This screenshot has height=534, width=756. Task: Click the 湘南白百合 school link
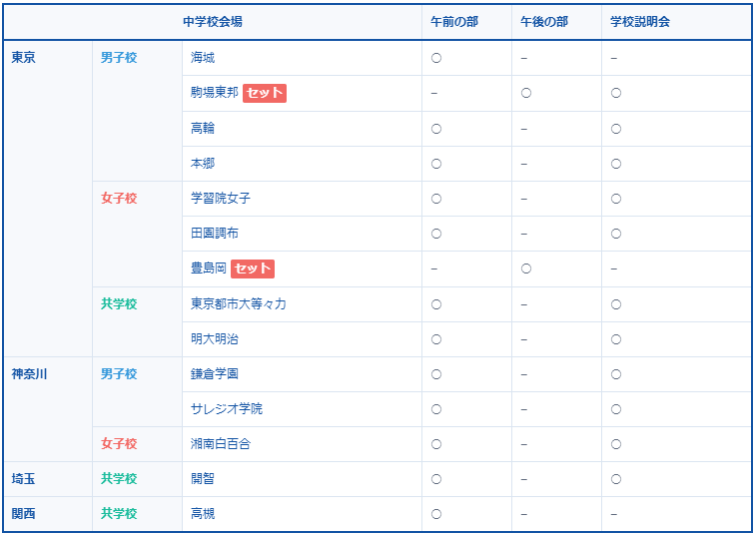[x=221, y=443]
